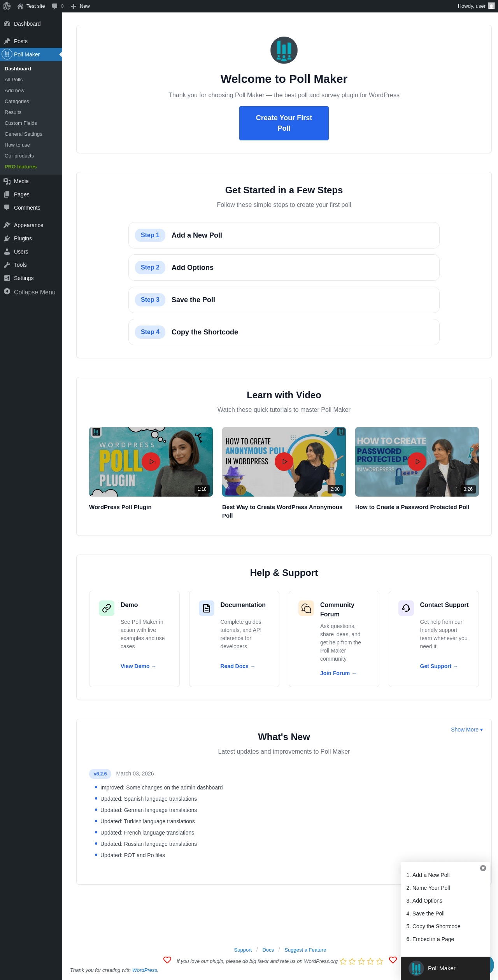498x980 pixels.
Task: Click the Community Forum chat icon
Action: 306,608
